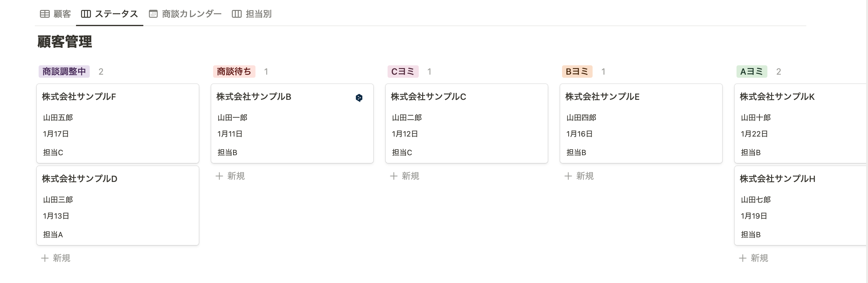The image size is (868, 283).
Task: Click the calendar icon of 商談カレンダー tab
Action: (x=153, y=14)
